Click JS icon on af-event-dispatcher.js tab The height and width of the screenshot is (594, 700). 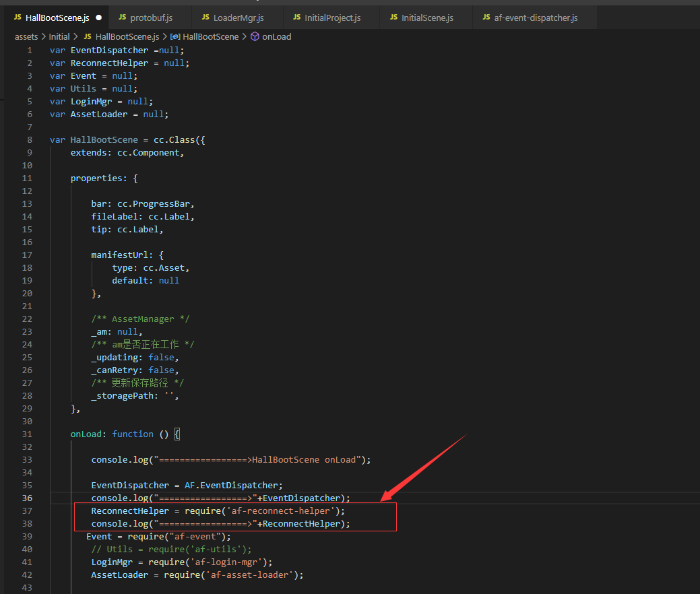[486, 17]
